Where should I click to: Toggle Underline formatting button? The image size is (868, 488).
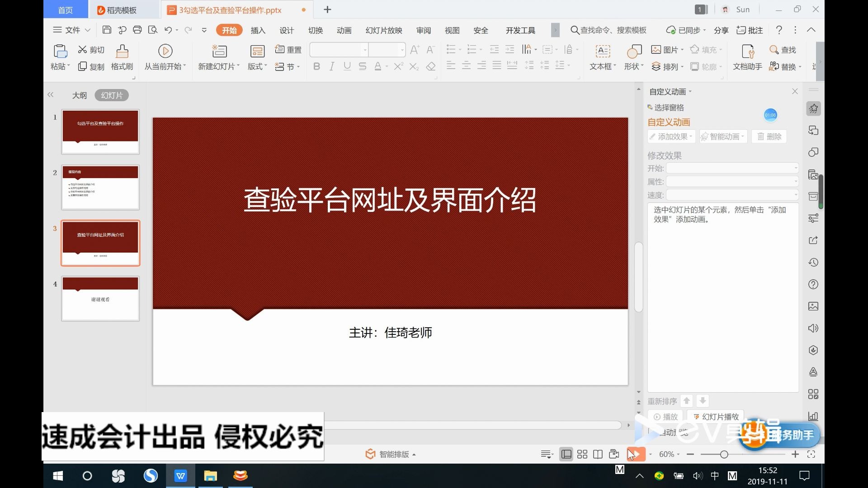347,66
